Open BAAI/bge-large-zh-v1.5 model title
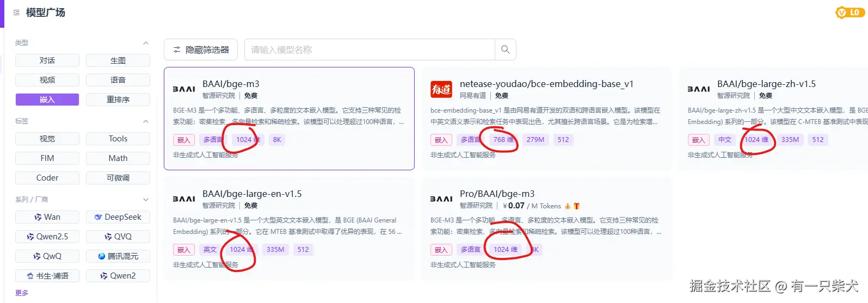This screenshot has width=868, height=303. (x=766, y=84)
